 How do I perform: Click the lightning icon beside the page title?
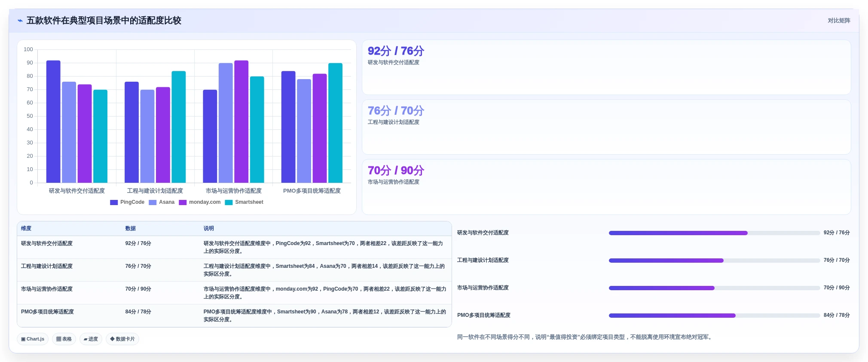click(20, 21)
